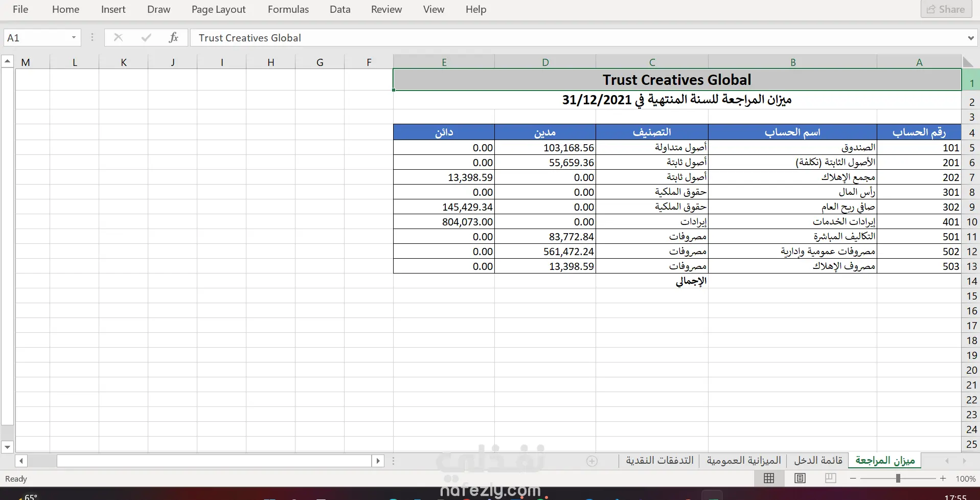Select the cell with value 103,168.56
This screenshot has height=500, width=980.
pyautogui.click(x=545, y=148)
